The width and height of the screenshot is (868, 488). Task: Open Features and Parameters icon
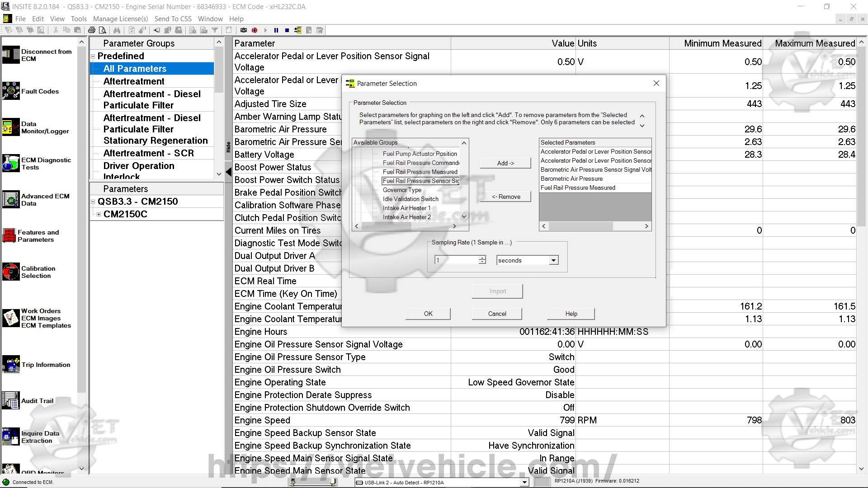[x=9, y=235]
